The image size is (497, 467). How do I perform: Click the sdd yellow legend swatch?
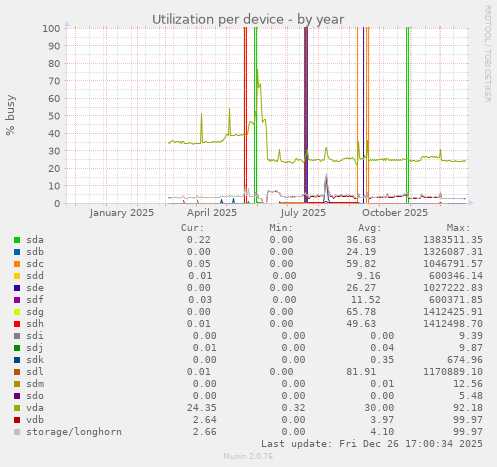17,276
